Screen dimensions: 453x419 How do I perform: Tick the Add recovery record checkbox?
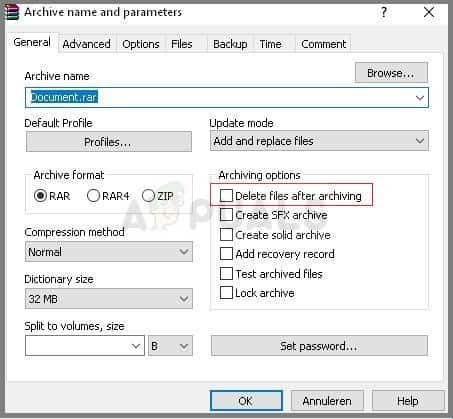226,254
